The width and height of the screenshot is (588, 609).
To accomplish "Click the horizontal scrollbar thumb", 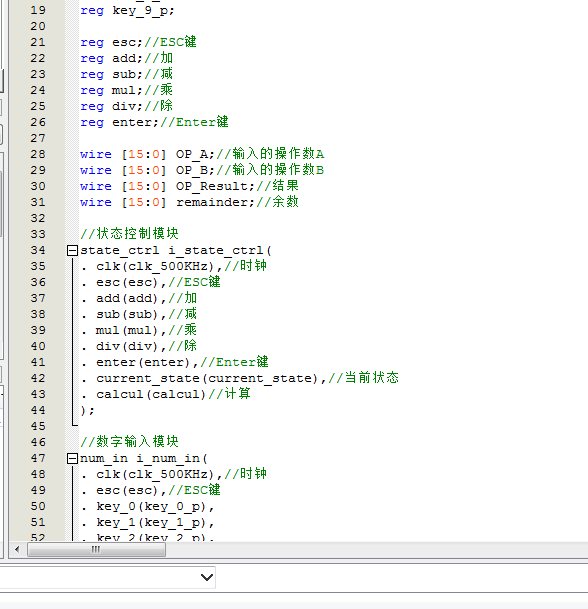I will pos(97,550).
